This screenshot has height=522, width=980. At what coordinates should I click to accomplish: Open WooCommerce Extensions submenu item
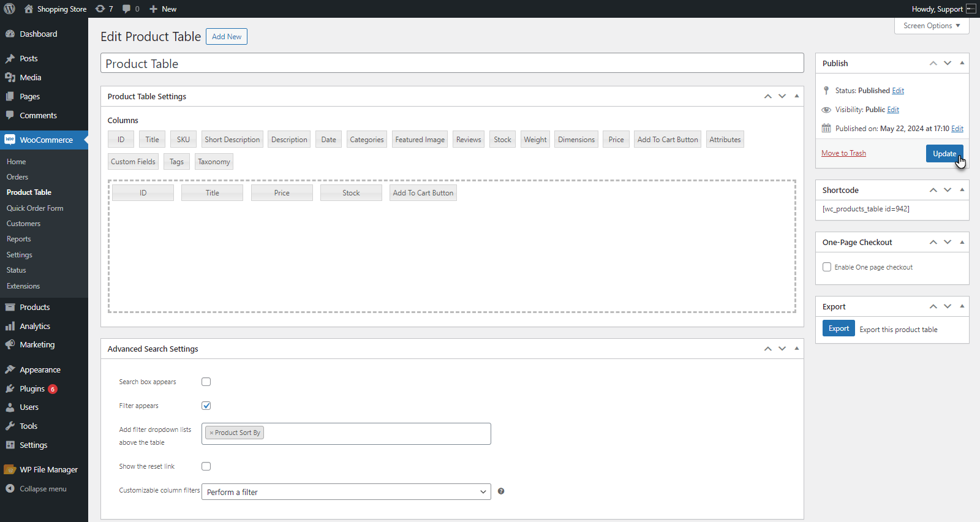click(23, 286)
